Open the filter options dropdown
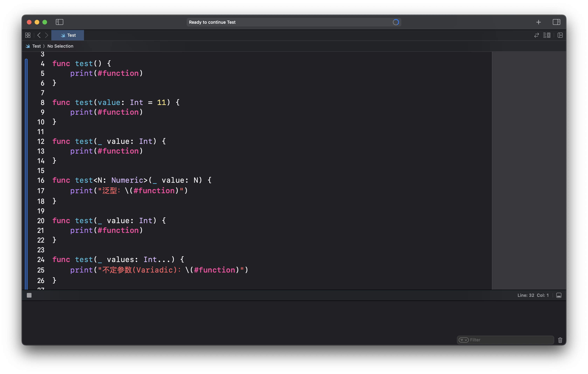This screenshot has width=588, height=374. pos(464,340)
